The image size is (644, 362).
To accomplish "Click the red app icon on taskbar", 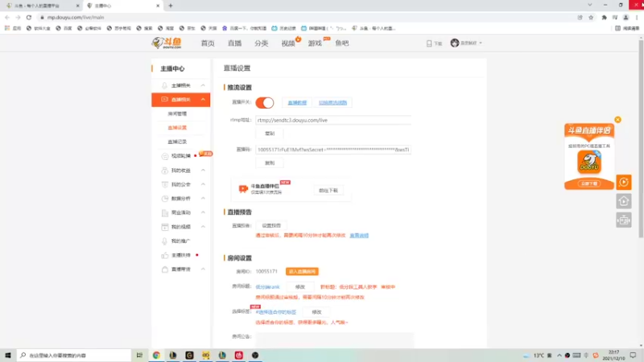I will pyautogui.click(x=238, y=355).
